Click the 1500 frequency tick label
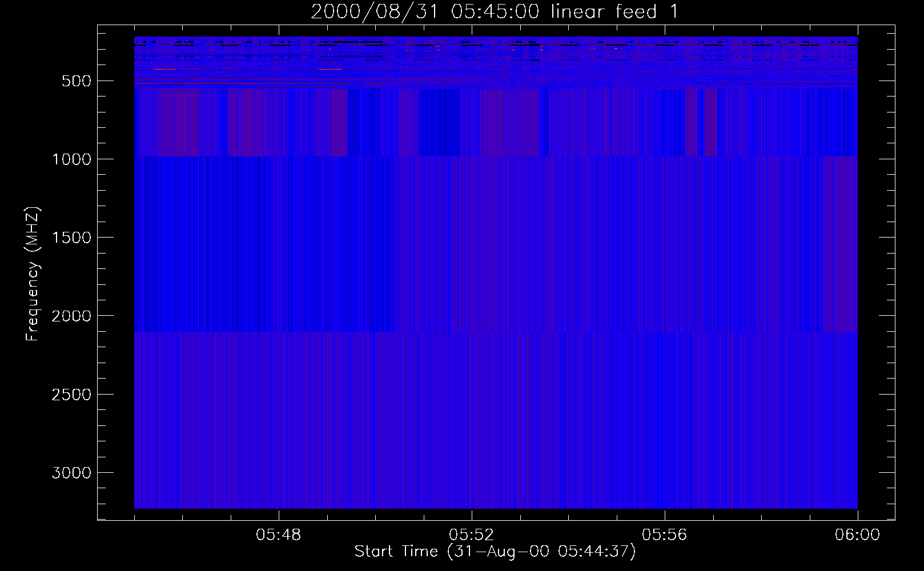The height and width of the screenshot is (571, 924). (x=71, y=238)
